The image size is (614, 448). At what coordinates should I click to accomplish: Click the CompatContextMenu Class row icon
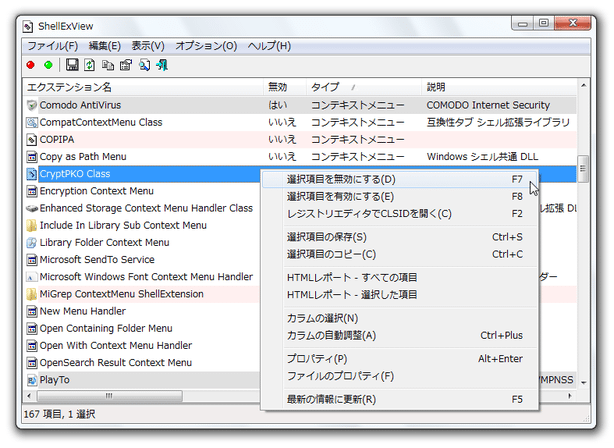(x=32, y=123)
